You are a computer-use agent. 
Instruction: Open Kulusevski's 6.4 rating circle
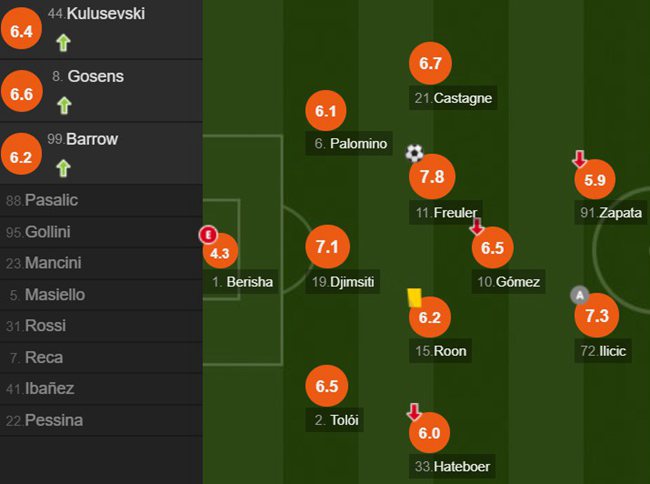[21, 31]
